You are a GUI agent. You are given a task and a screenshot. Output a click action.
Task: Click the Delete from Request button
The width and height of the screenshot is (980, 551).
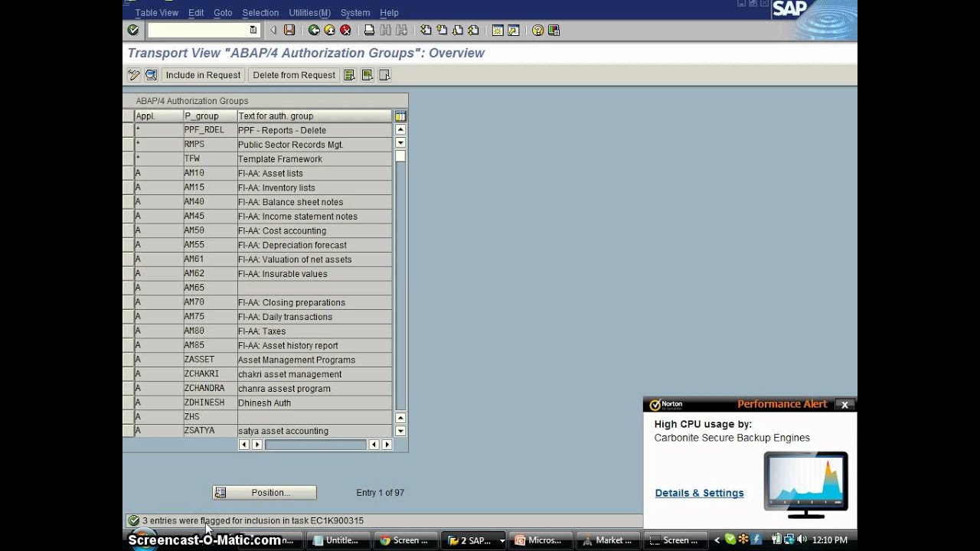coord(294,75)
